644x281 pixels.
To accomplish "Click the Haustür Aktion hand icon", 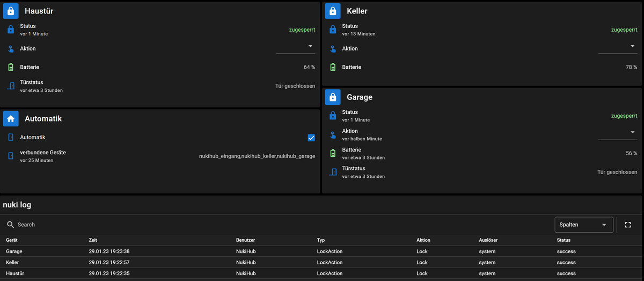I will (x=11, y=48).
